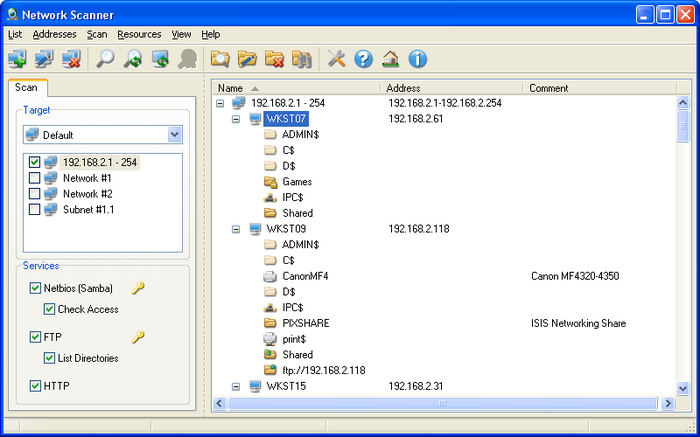Image resolution: width=700 pixels, height=437 pixels.
Task: Click the home page house icon
Action: coord(390,59)
